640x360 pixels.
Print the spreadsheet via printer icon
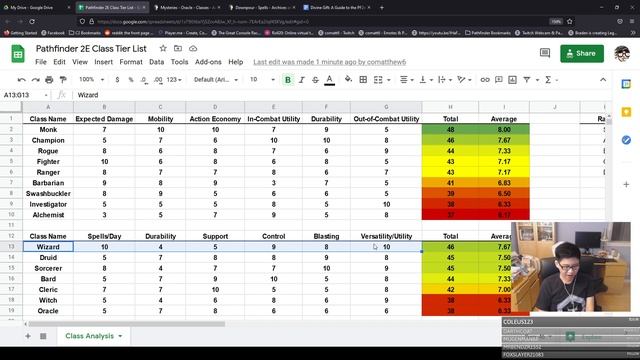tap(49, 80)
